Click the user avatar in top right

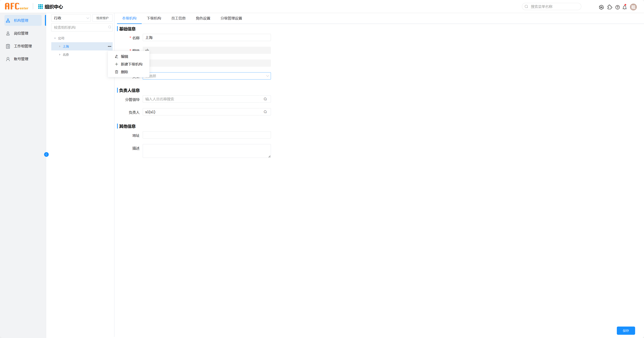[x=633, y=7]
